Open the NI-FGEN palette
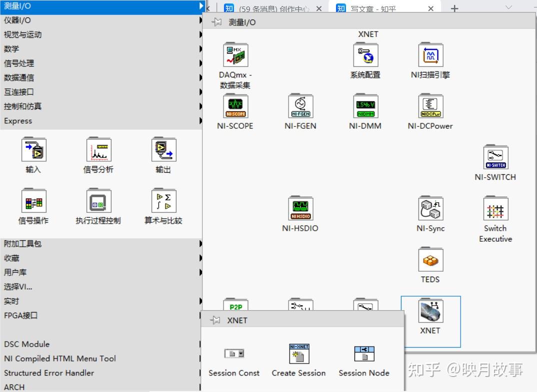537x392 pixels. [300, 106]
